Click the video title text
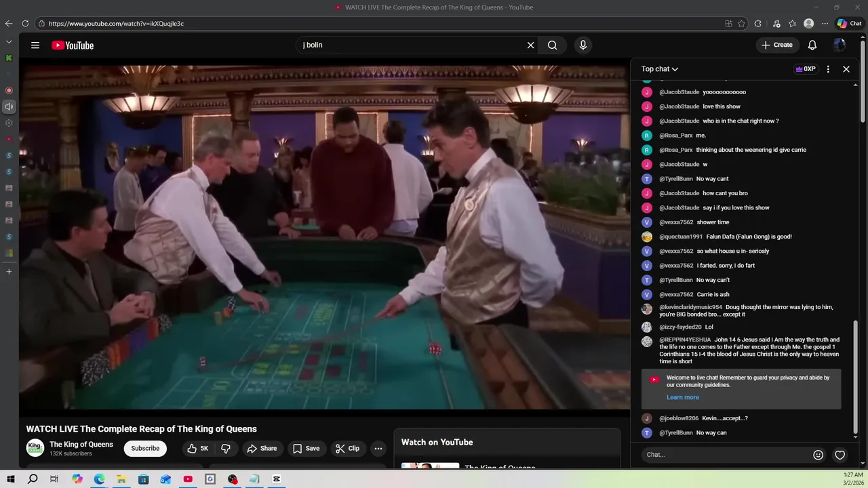 pos(142,429)
